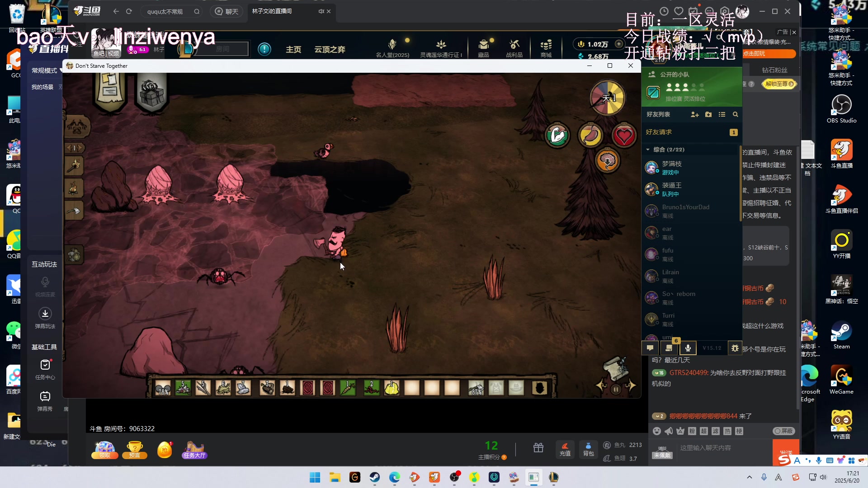
Task: Open the 云顶之弈 tab in League client
Action: (330, 49)
